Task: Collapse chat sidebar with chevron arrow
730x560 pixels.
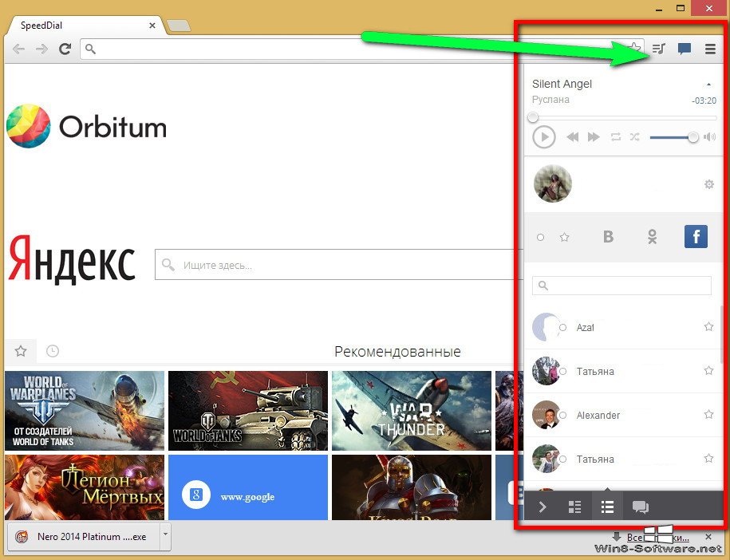Action: coord(543,507)
